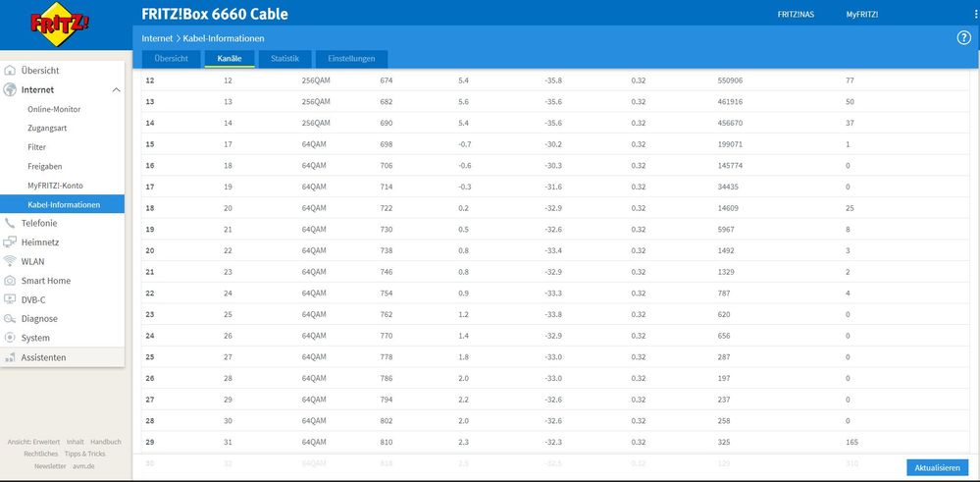Click value 656 in row 24
The image size is (980, 482).
(x=724, y=336)
